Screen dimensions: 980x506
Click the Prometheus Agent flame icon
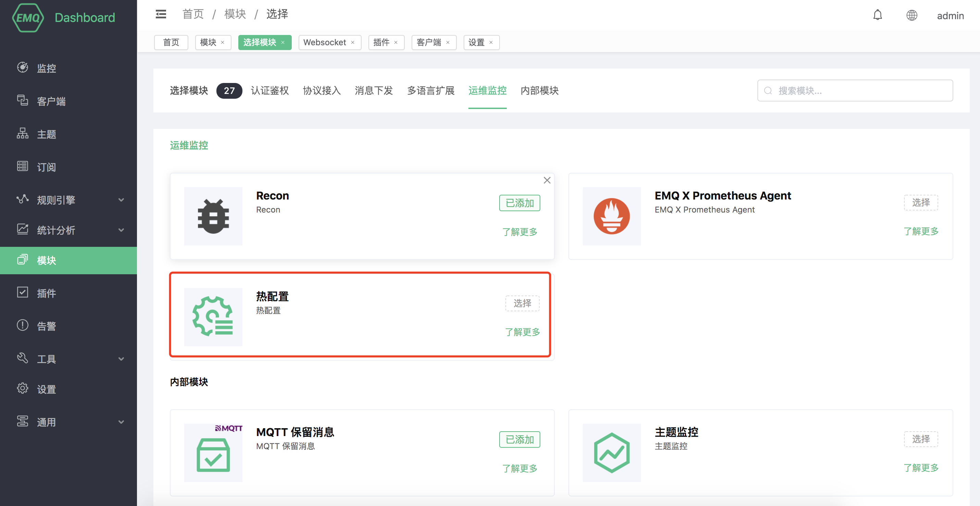(611, 216)
